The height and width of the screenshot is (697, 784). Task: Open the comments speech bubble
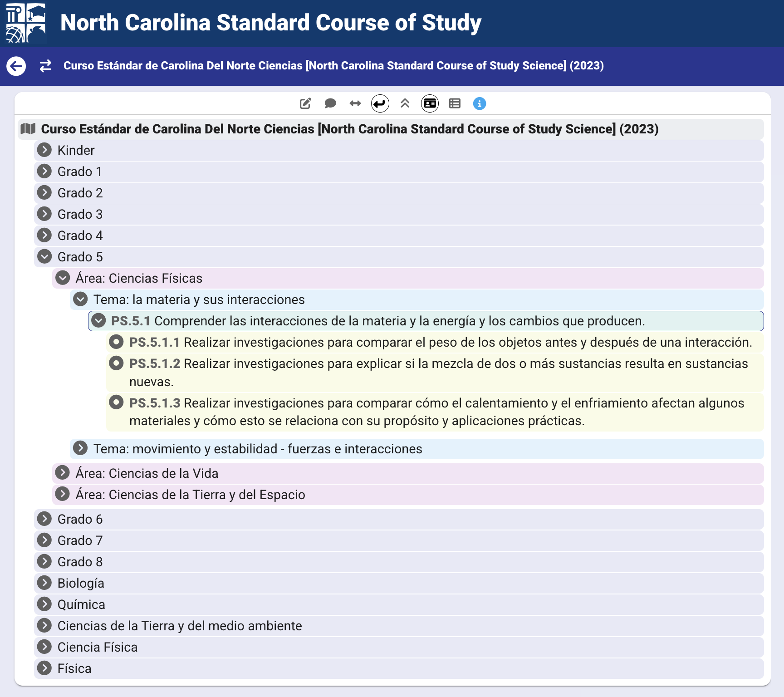[x=330, y=104]
